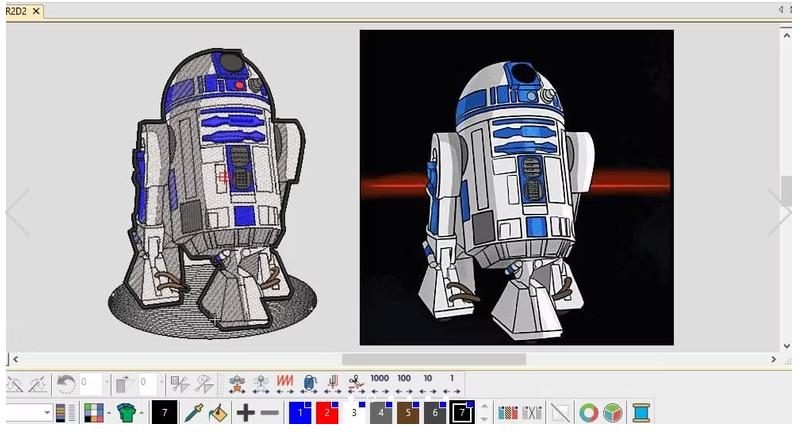Click the 1 stitch travel control
Image resolution: width=808 pixels, height=435 pixels.
click(x=451, y=384)
